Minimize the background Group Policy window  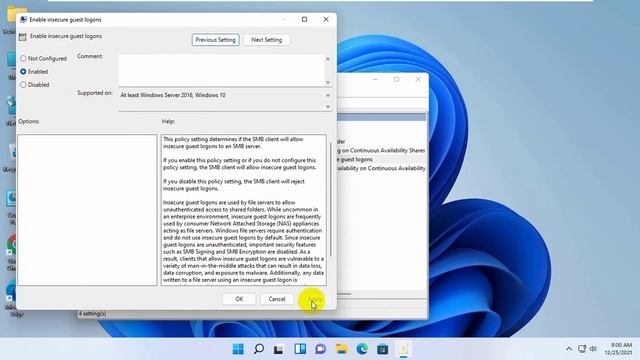(376, 80)
